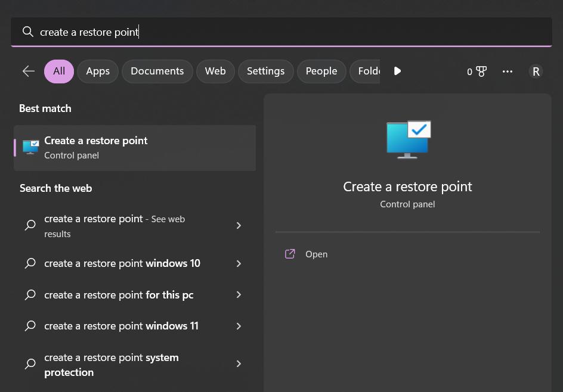Click the search magnifier icon in search box
This screenshot has height=392, width=563.
point(27,32)
